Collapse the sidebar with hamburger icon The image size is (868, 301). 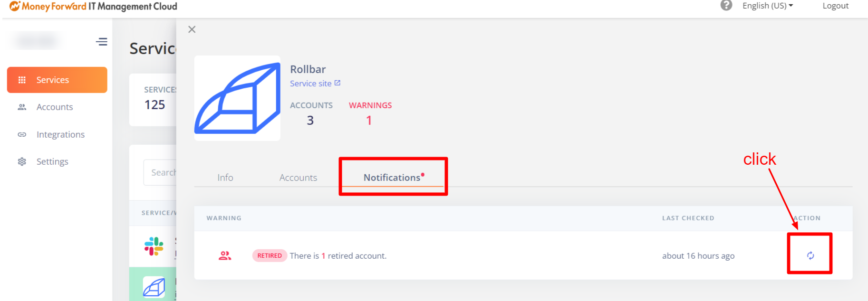click(x=101, y=42)
